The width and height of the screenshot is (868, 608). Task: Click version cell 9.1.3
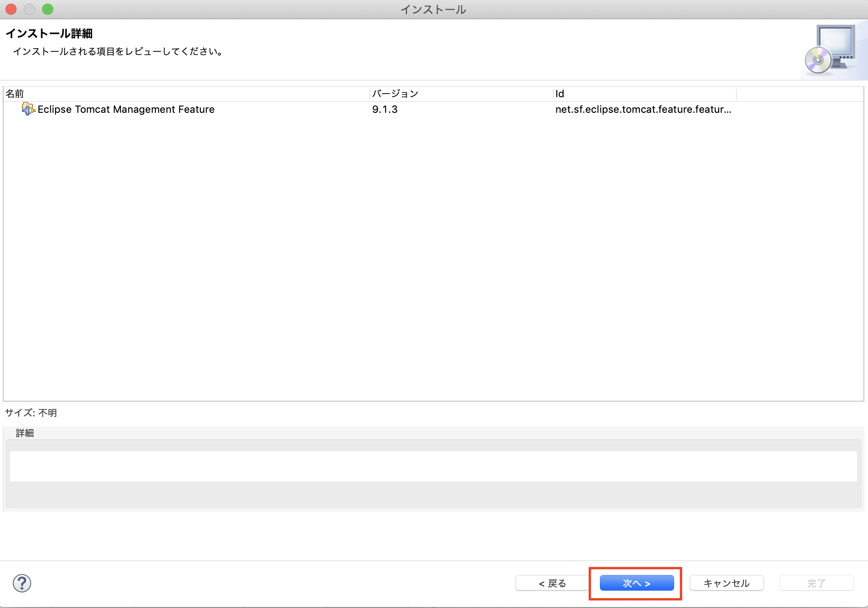(x=385, y=109)
